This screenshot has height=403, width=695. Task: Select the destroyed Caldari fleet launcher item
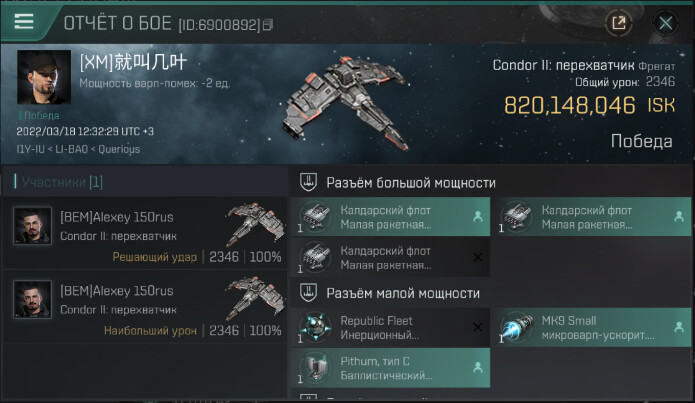(x=390, y=258)
